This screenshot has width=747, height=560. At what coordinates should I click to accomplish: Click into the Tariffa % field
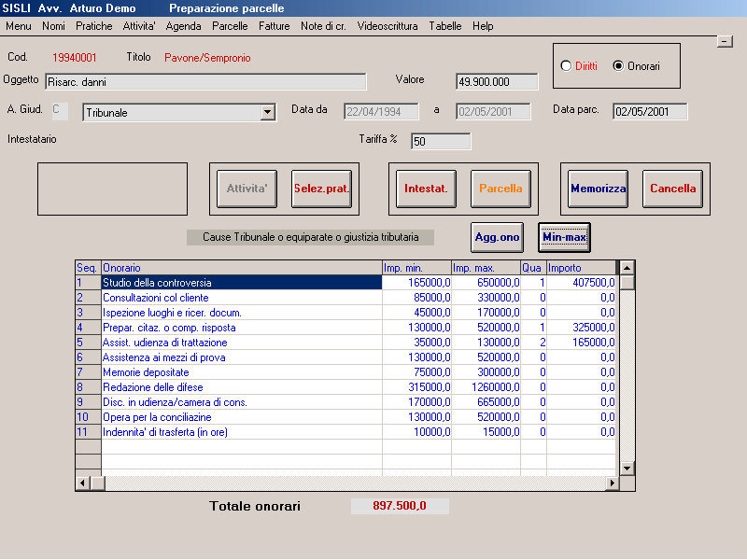[441, 142]
